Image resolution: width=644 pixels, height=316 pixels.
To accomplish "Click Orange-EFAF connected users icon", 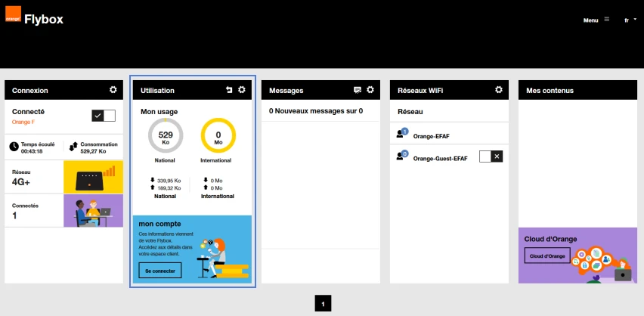I will click(401, 133).
